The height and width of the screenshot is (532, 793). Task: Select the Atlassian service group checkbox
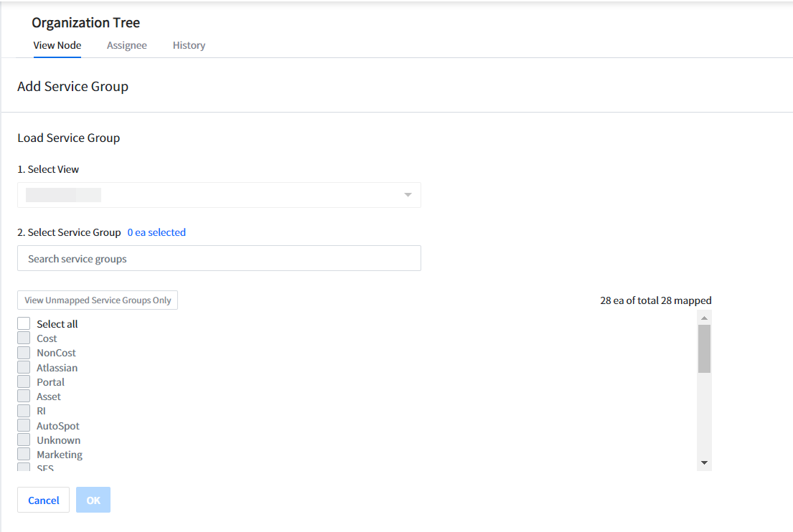[24, 368]
